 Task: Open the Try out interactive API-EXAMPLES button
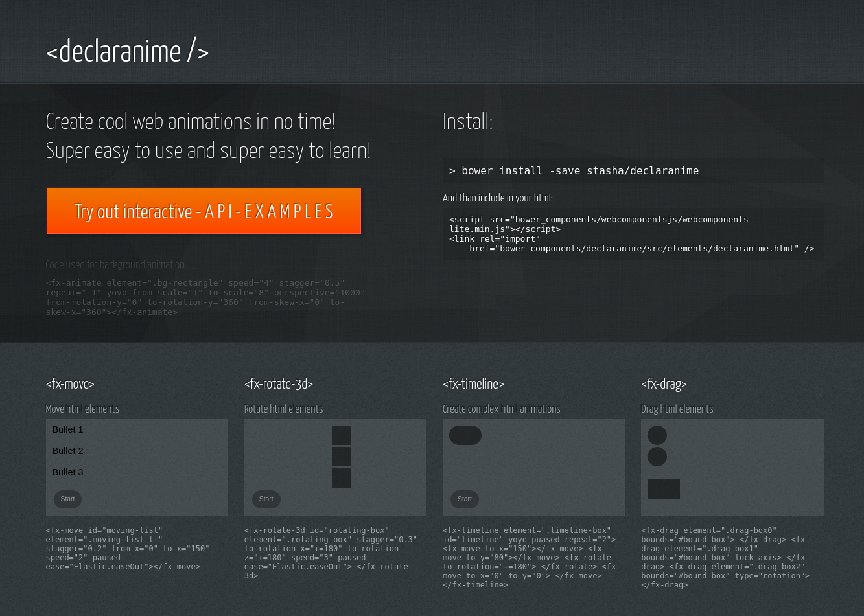coord(204,211)
